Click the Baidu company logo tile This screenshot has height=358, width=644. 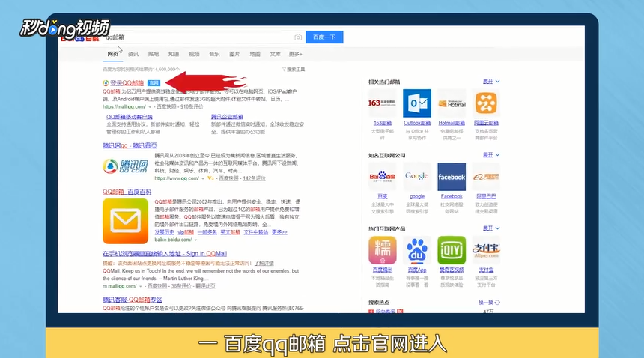(383, 177)
